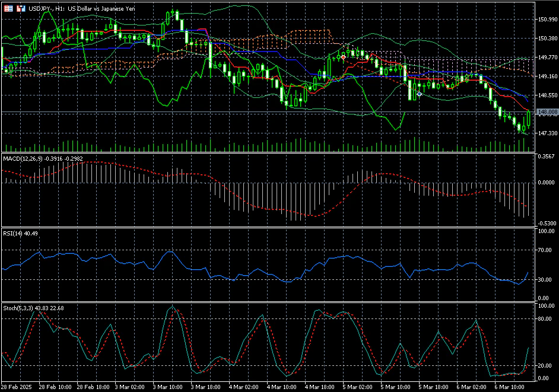The image size is (559, 392).
Task: Click the '28 Feb 10:00' time label
Action: 55,387
